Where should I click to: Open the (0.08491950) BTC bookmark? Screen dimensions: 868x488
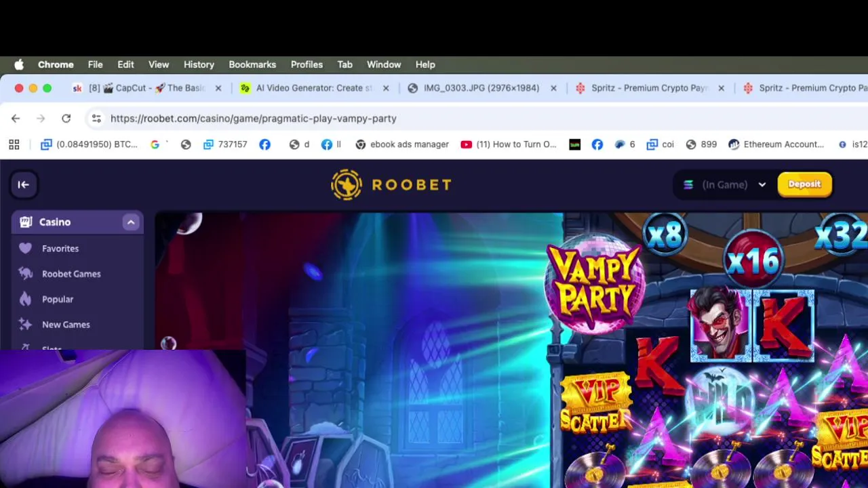89,144
